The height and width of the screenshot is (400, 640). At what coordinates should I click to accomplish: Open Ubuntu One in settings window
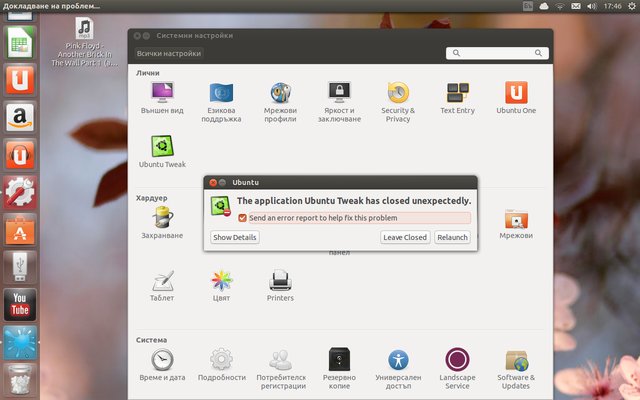[x=516, y=98]
